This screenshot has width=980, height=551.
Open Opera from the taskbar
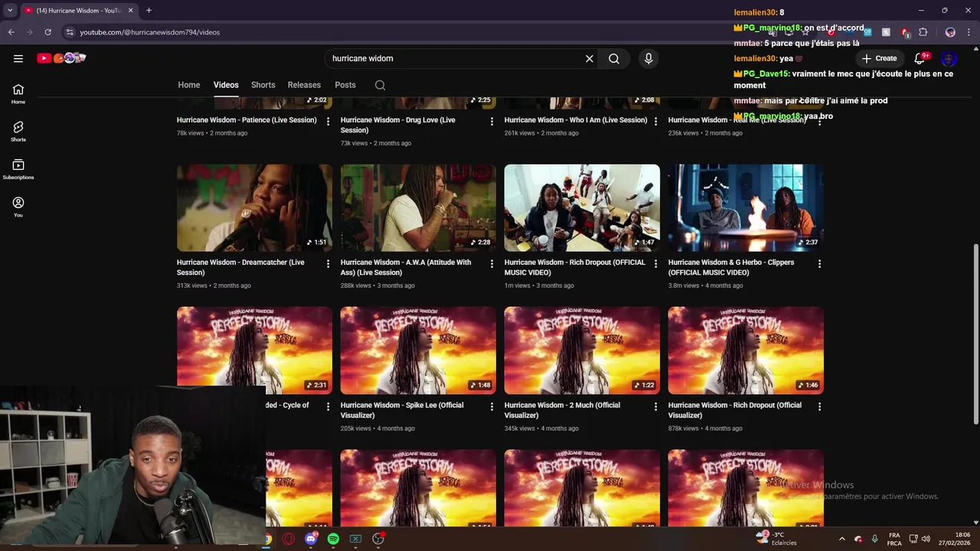tap(289, 539)
